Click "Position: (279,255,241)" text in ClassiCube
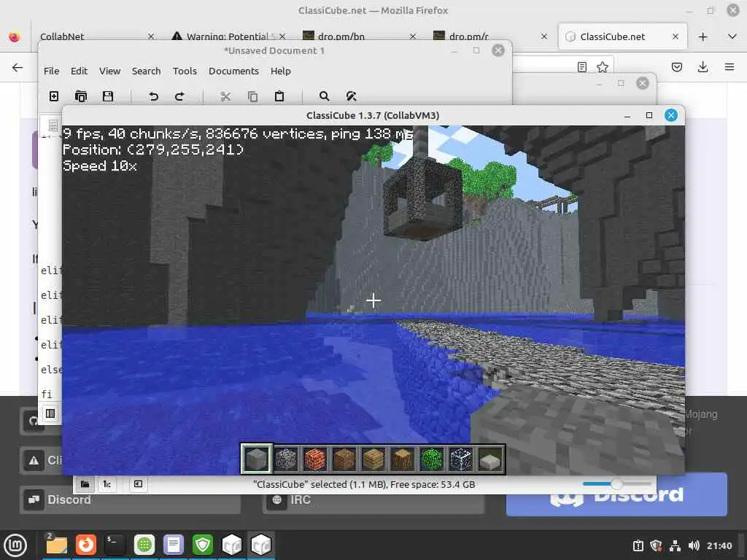 153,149
